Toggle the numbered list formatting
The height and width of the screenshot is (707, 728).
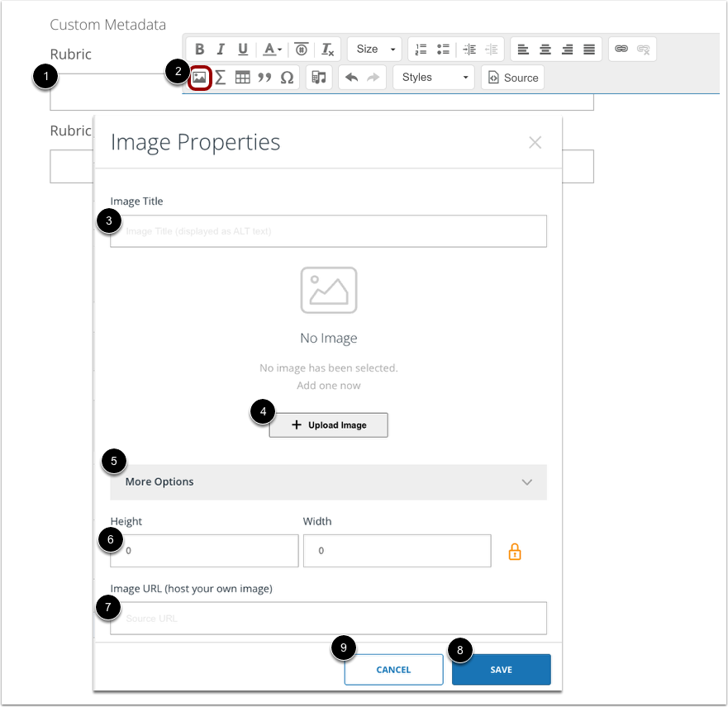[421, 49]
